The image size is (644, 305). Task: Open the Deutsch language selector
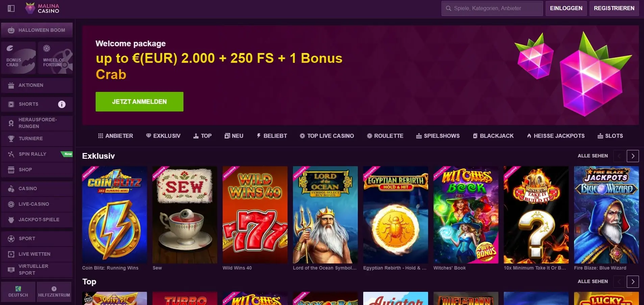18,291
